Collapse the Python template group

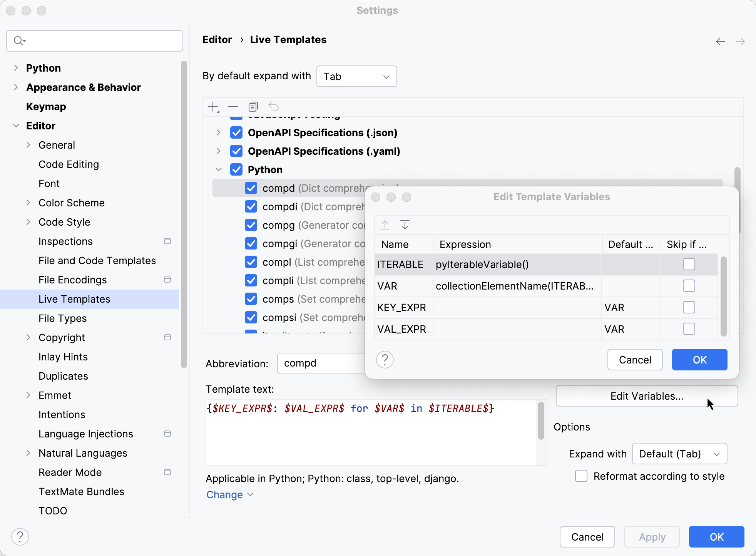pyautogui.click(x=218, y=169)
